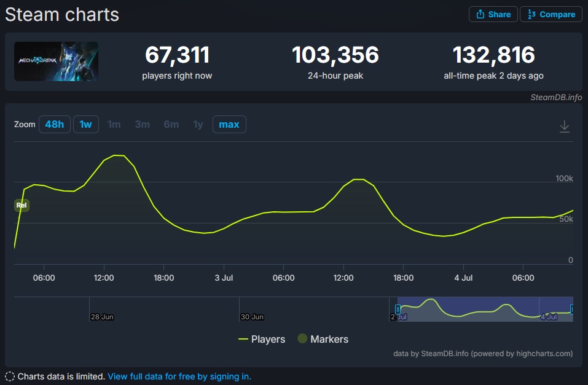The image size is (588, 385).
Task: Toggle the Players series in legend
Action: point(262,339)
